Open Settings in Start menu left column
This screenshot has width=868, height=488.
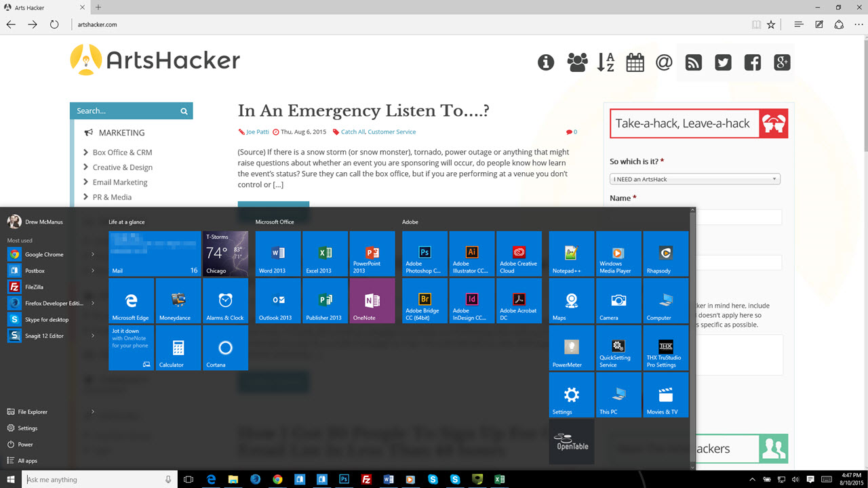(22, 428)
